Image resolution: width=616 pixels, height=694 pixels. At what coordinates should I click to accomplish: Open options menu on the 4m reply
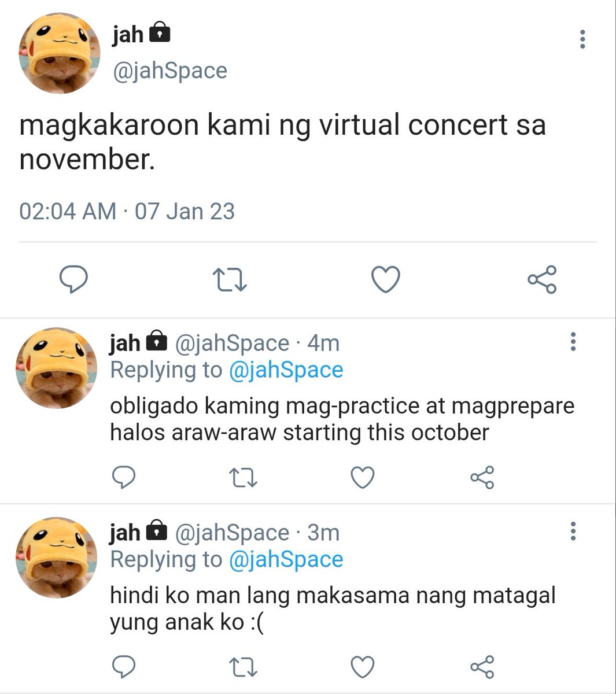pyautogui.click(x=573, y=342)
